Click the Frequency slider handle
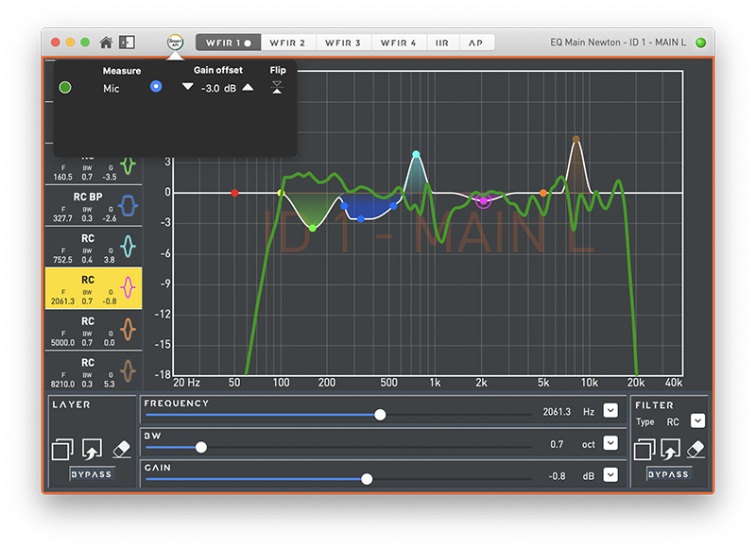This screenshot has height=549, width=756. (380, 415)
